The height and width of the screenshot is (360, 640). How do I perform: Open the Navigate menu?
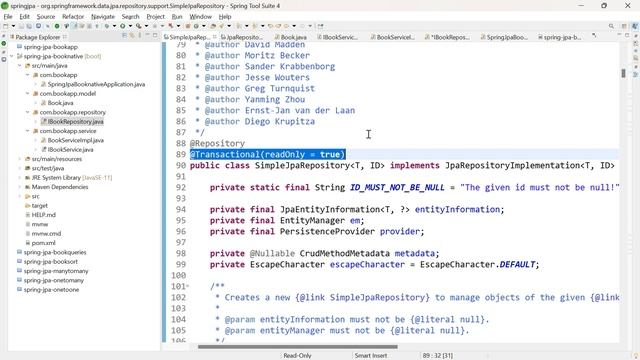point(103,17)
